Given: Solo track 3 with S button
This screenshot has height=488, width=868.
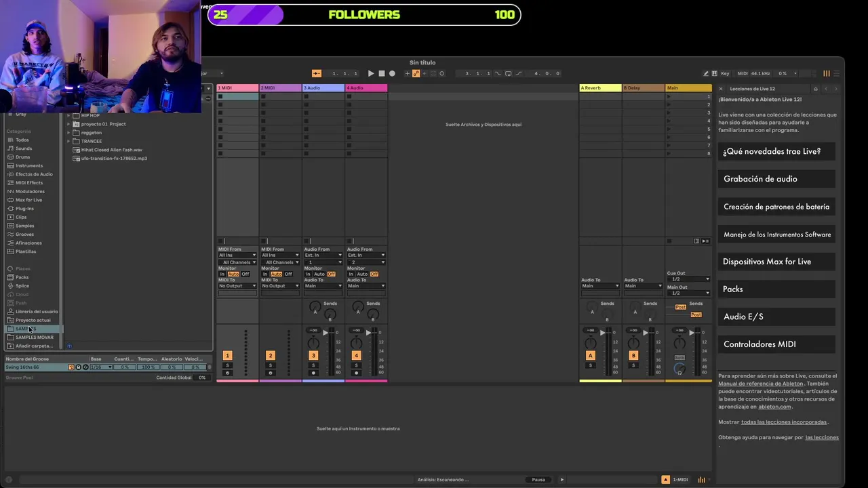Looking at the screenshot, I should (x=313, y=365).
